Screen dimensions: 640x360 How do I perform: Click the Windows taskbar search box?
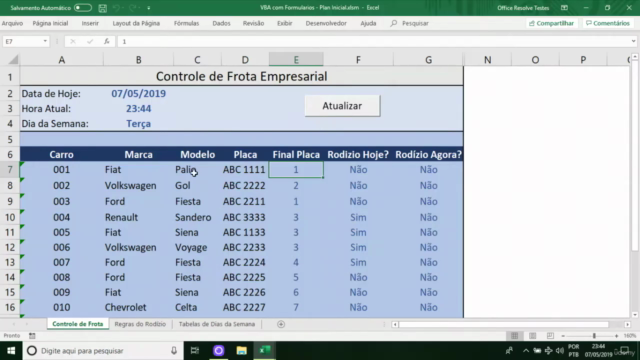click(x=102, y=351)
